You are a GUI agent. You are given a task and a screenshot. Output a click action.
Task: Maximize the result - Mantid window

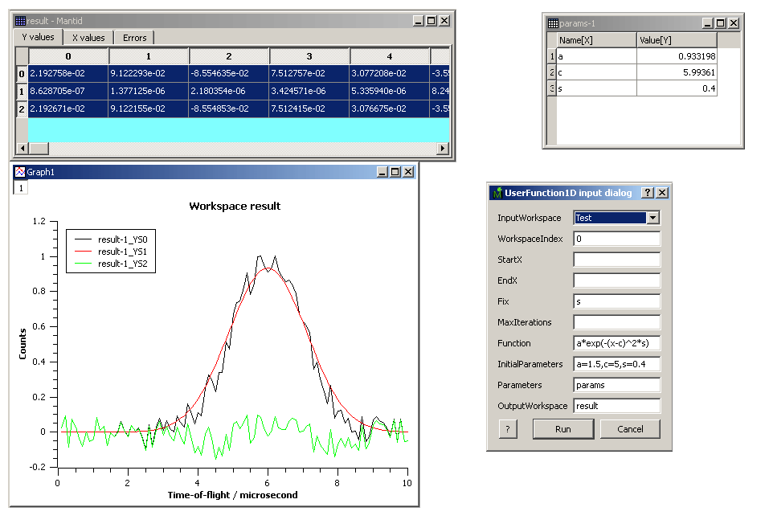432,21
